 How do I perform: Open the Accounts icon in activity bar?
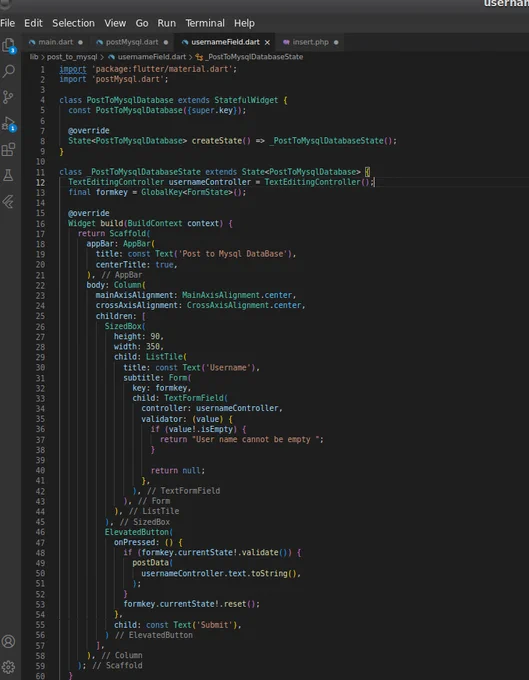click(9, 641)
